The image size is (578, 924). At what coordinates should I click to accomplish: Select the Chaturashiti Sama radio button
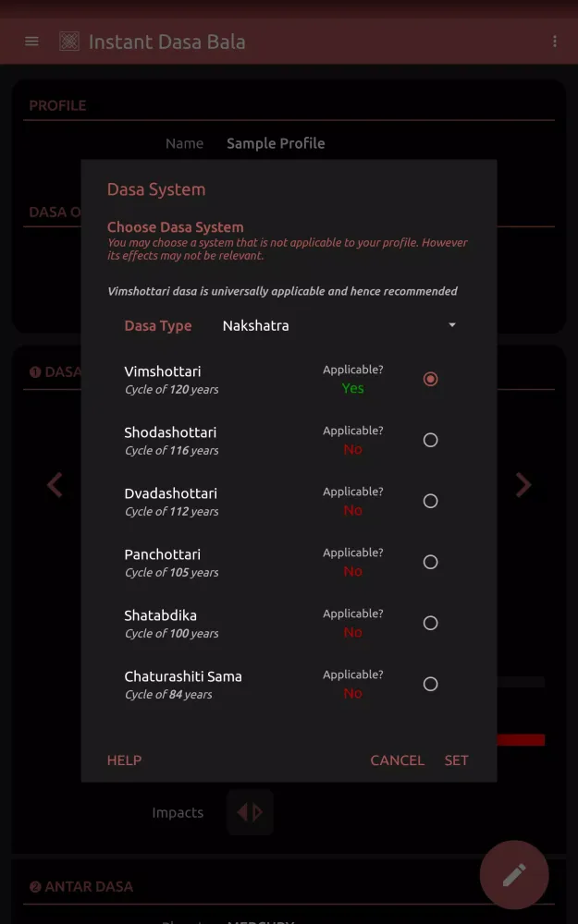(430, 684)
